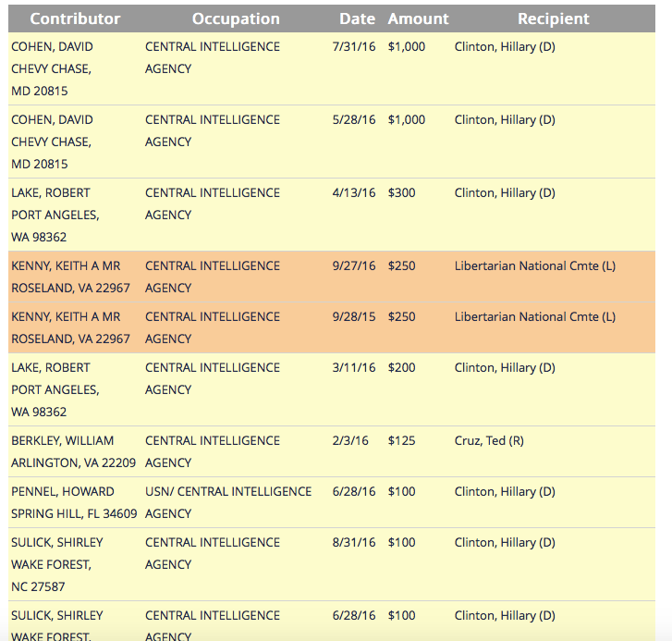672x641 pixels.
Task: Sort by the Amount column header
Action: (418, 18)
